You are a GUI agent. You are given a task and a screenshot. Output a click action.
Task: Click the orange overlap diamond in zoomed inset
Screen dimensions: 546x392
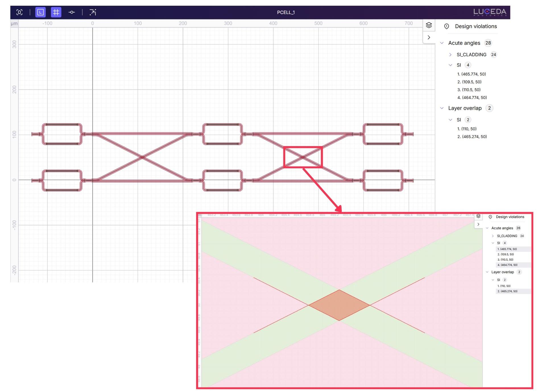pos(339,305)
